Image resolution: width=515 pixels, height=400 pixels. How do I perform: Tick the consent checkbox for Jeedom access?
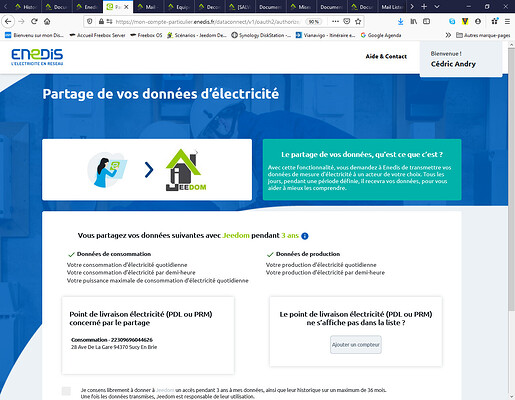pyautogui.click(x=66, y=391)
